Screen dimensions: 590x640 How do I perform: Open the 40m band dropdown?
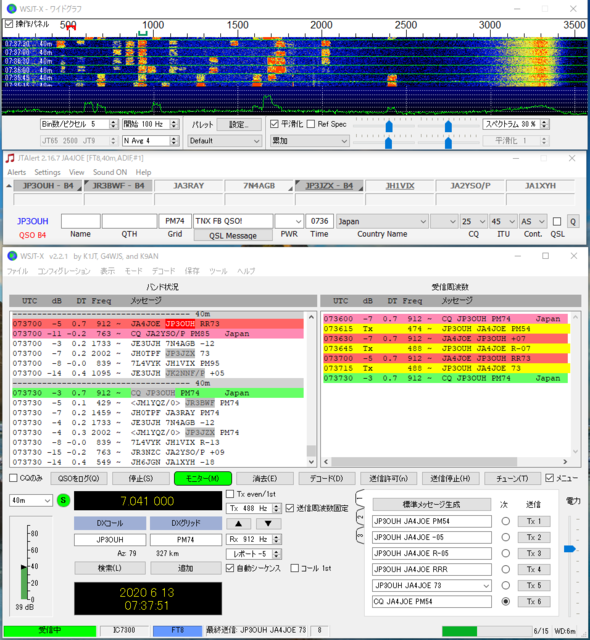pyautogui.click(x=31, y=500)
